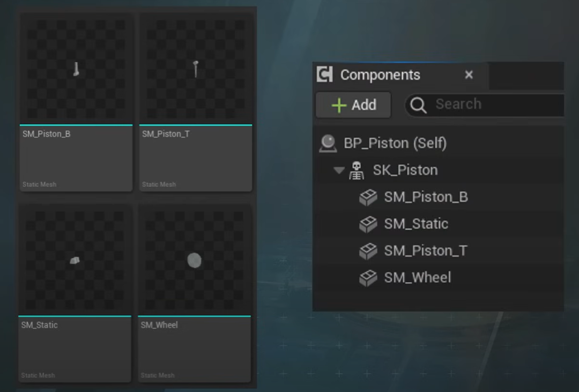
Task: Click the SM_Piston_B asset name label
Action: (x=47, y=134)
